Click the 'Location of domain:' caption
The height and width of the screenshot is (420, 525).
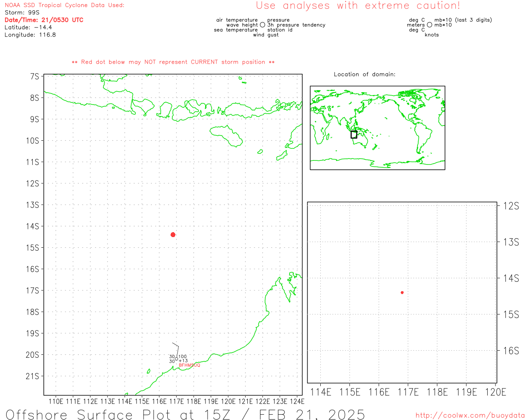click(x=365, y=74)
